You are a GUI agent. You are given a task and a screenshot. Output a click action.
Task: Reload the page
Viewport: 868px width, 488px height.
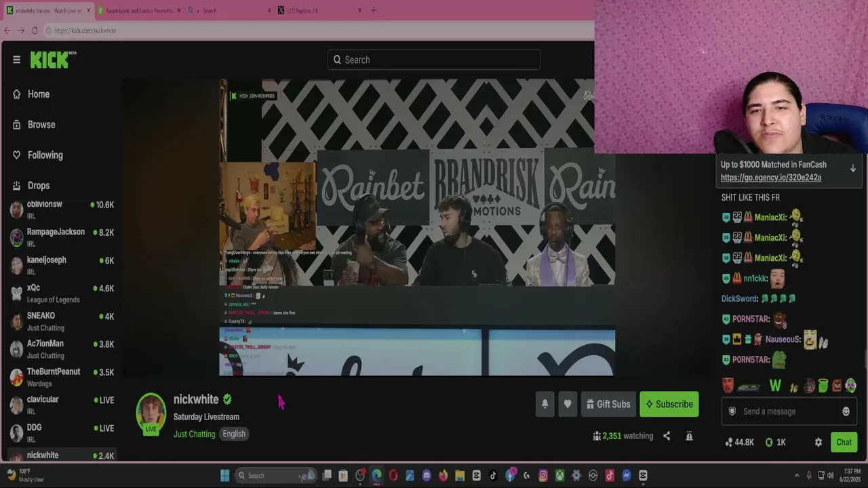[35, 30]
